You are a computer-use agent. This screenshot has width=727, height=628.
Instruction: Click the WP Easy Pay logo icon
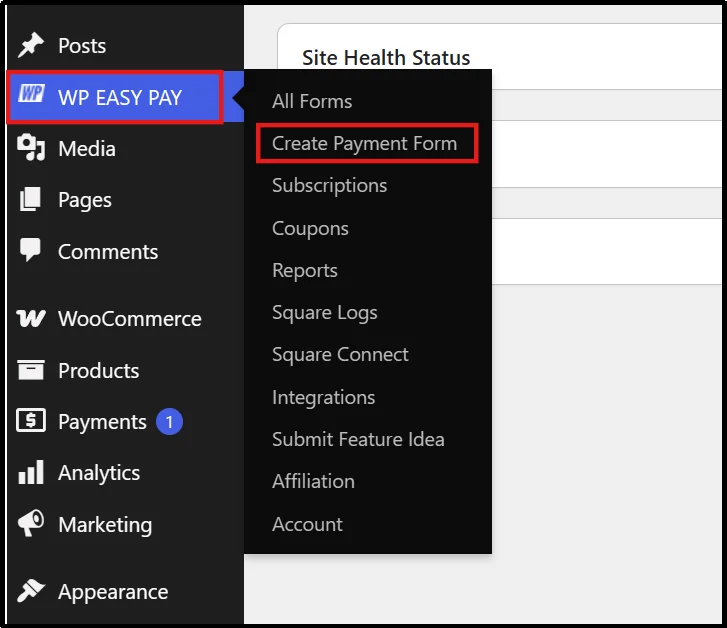coord(31,94)
